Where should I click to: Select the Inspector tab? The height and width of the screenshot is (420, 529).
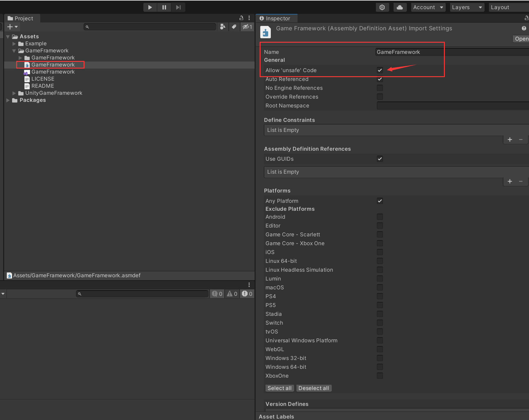pyautogui.click(x=276, y=18)
